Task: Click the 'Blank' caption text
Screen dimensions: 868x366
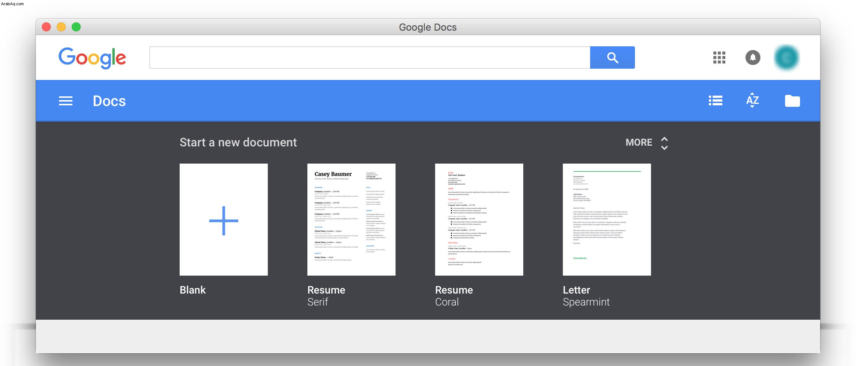Action: [x=193, y=290]
